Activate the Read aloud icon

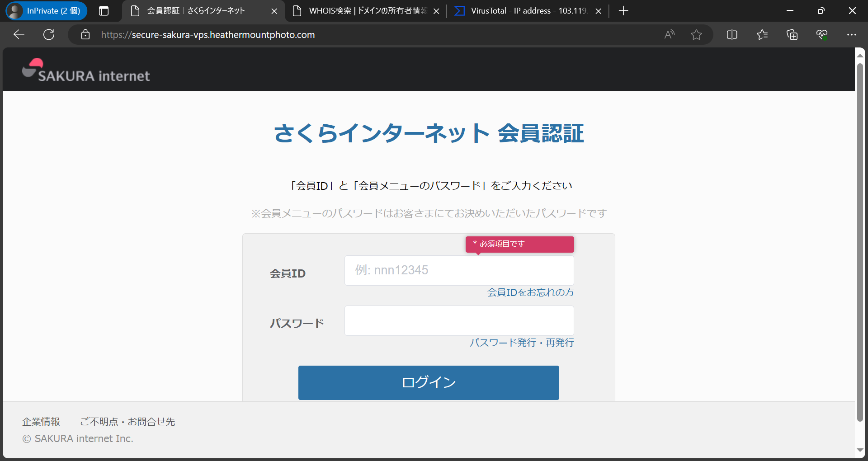pos(670,34)
